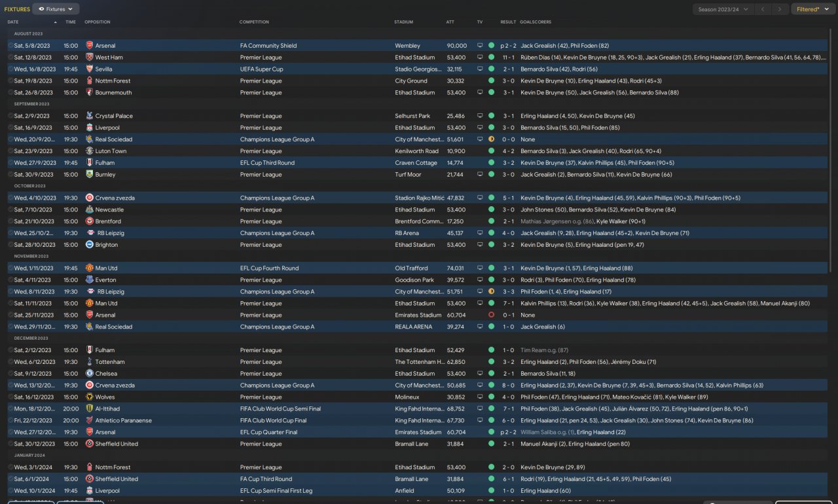Screen dimensions: 838x504
Task: Click the TV icon on the 5/8/2023 Arsenal row
Action: [x=480, y=46]
